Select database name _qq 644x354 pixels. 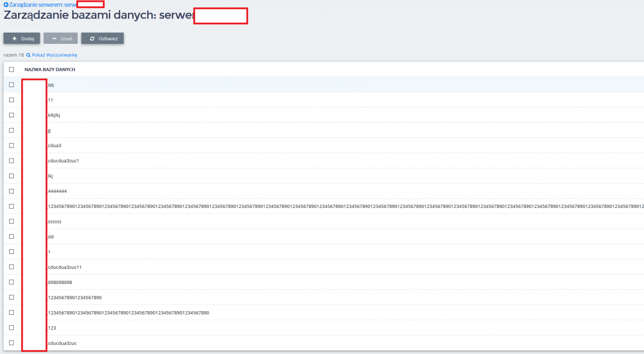50,85
